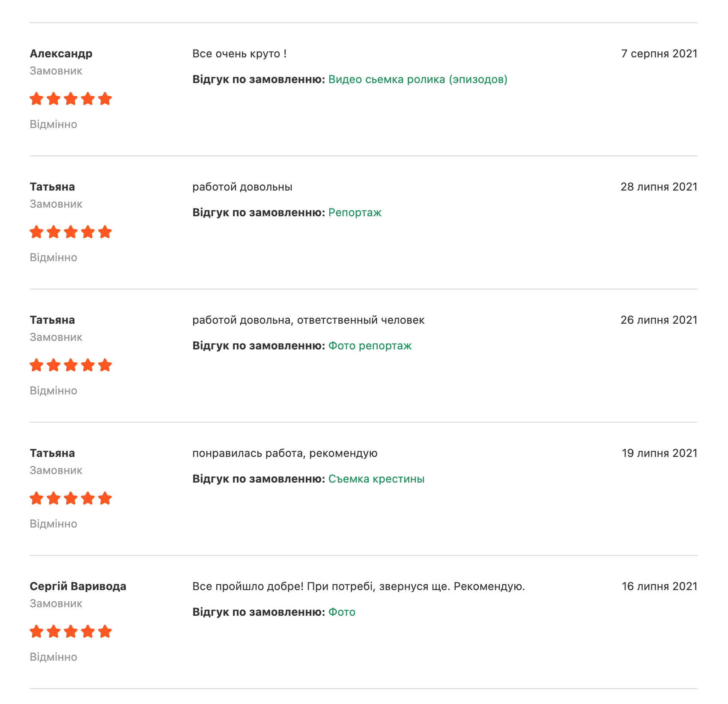Screen dimensions: 728x704
Task: Click reviewer name Сергій Варивода
Action: (78, 586)
